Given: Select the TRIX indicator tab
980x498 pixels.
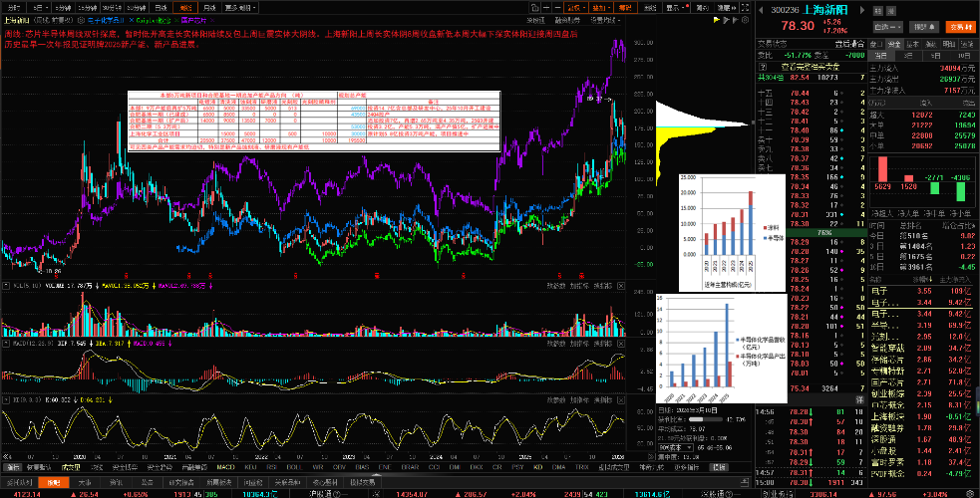Looking at the screenshot, I should click(x=582, y=467).
